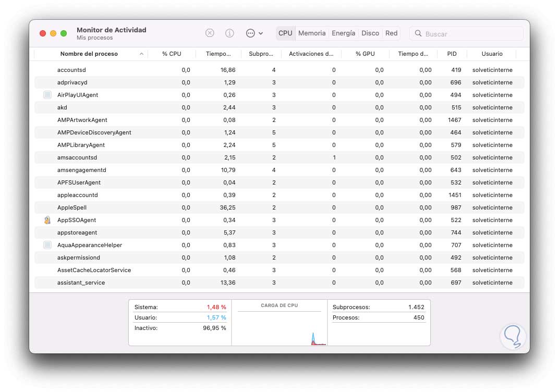Sort by PID column header

coord(452,54)
